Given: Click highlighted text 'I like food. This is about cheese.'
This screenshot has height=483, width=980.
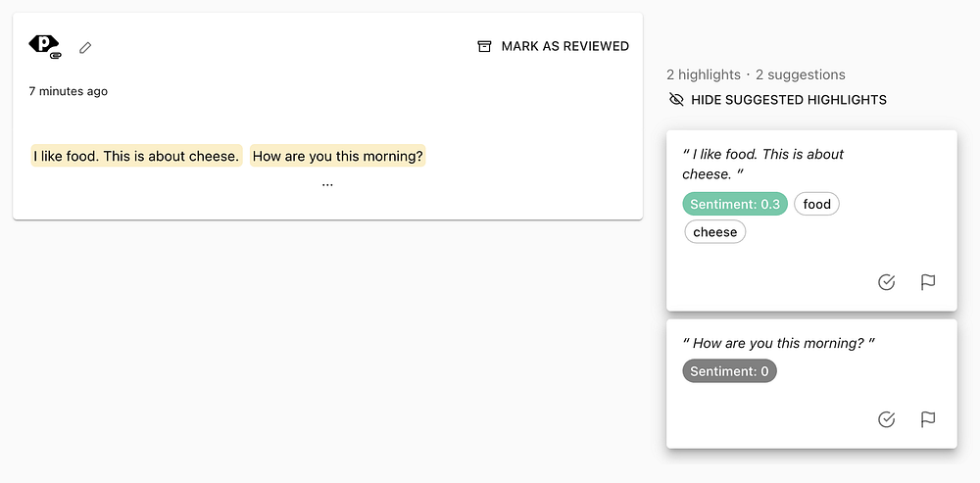Looking at the screenshot, I should point(136,156).
